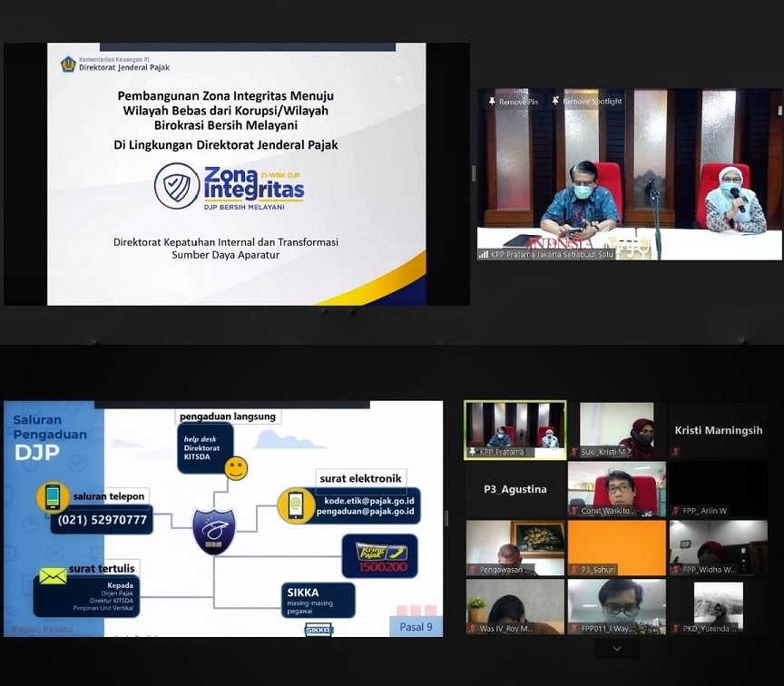Click the Pasal 9 label on slide
784x686 pixels.
click(416, 626)
